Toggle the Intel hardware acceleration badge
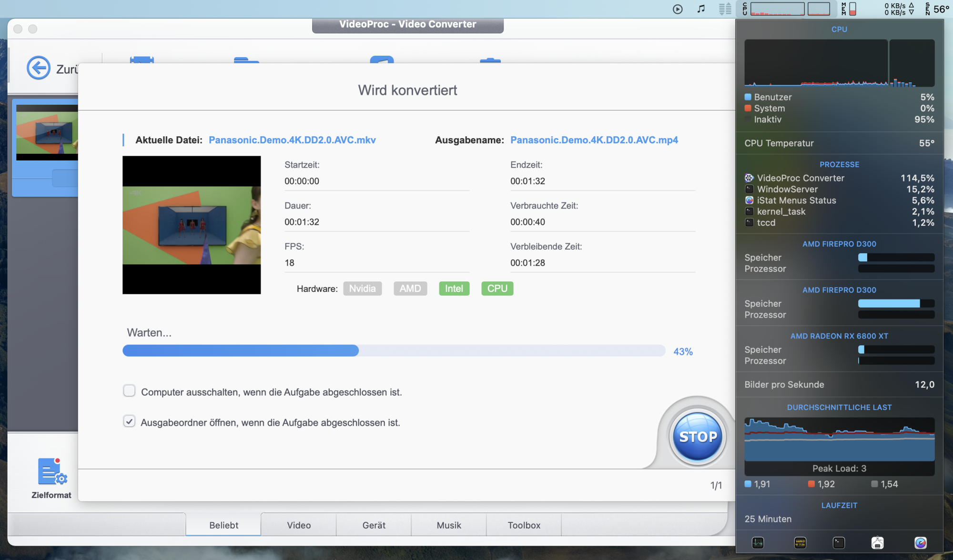Viewport: 953px width, 560px height. coord(454,289)
